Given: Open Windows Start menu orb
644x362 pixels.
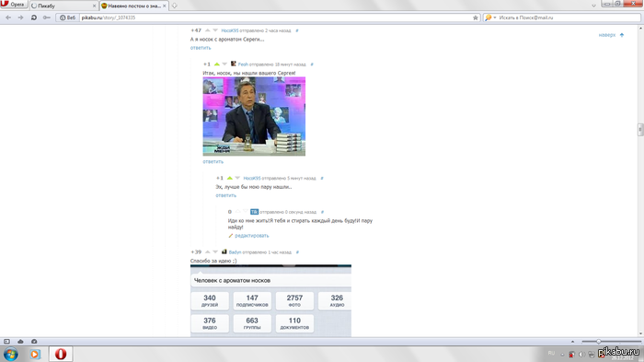Looking at the screenshot, I should (x=11, y=355).
